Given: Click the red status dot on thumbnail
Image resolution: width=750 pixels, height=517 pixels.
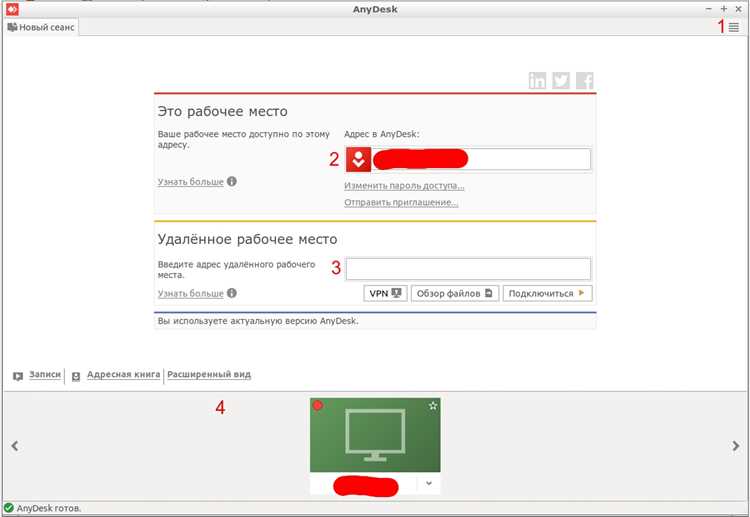Looking at the screenshot, I should point(318,406).
